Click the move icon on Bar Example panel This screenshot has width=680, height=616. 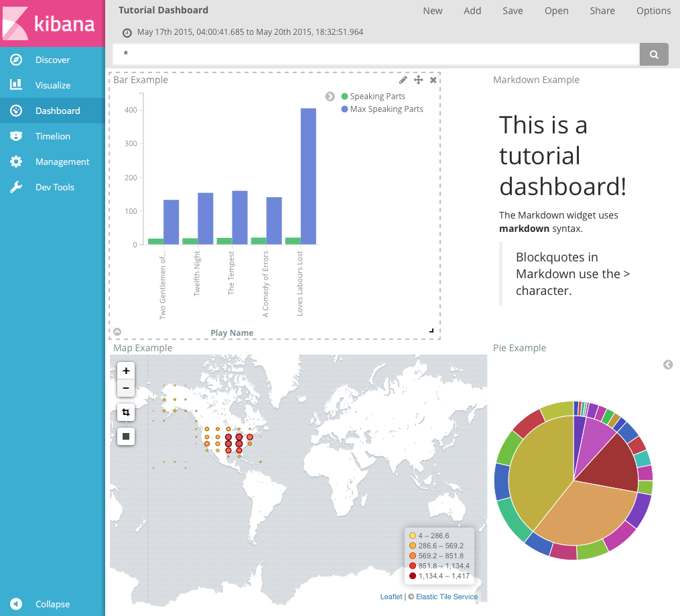[418, 79]
